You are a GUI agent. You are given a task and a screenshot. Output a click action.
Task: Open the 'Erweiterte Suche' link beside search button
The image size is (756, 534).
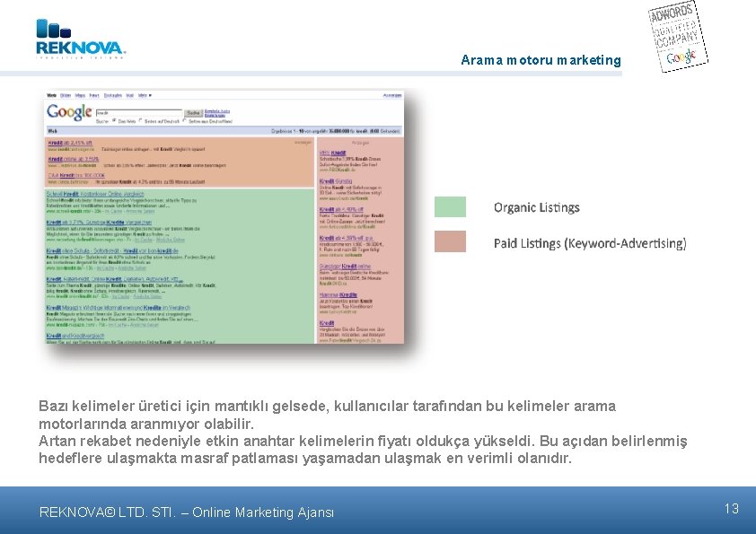(x=217, y=111)
